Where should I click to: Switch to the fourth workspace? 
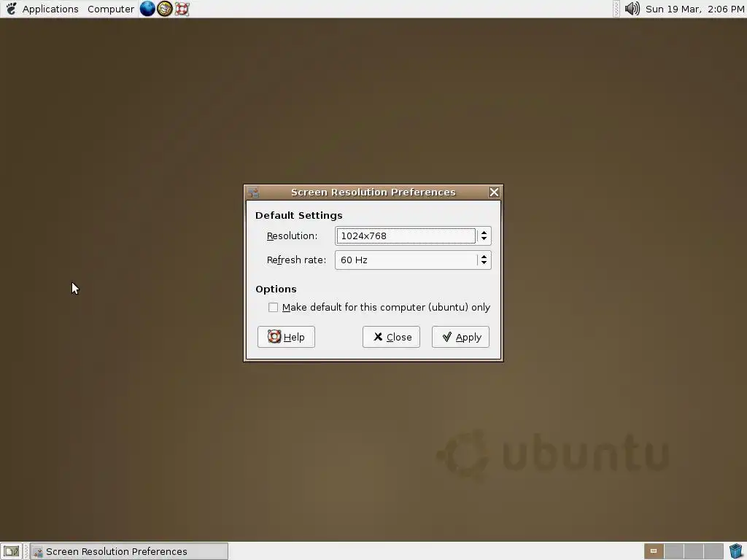point(713,551)
